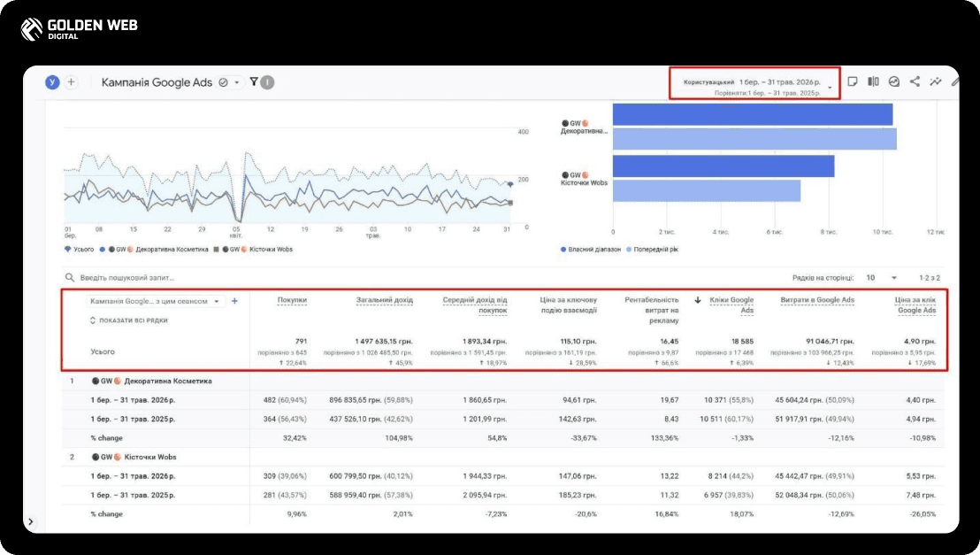This screenshot has width=980, height=555.
Task: Click light blue bar for Декоративна Косметика
Action: click(754, 139)
